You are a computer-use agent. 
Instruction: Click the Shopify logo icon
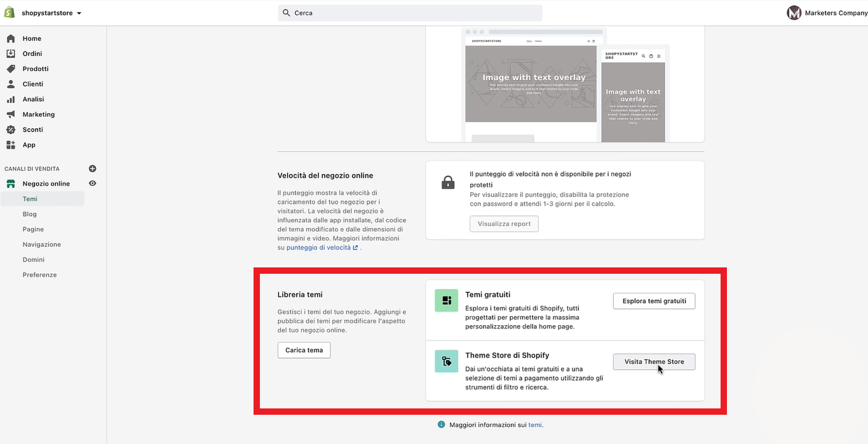click(x=10, y=13)
